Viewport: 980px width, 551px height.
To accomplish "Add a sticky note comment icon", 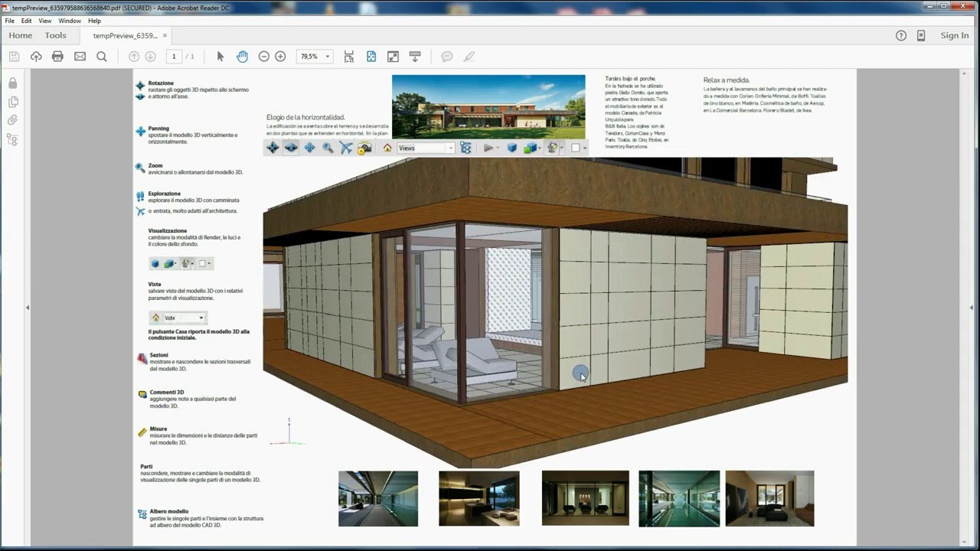I will pyautogui.click(x=447, y=57).
